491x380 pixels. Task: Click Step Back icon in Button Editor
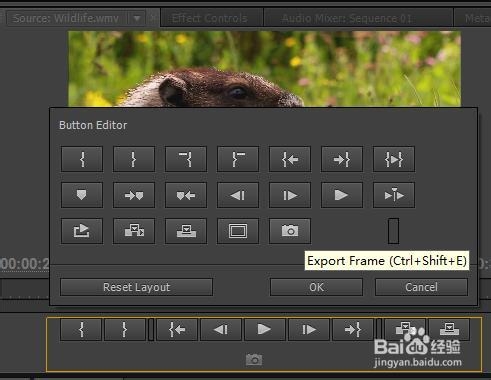[x=238, y=195]
